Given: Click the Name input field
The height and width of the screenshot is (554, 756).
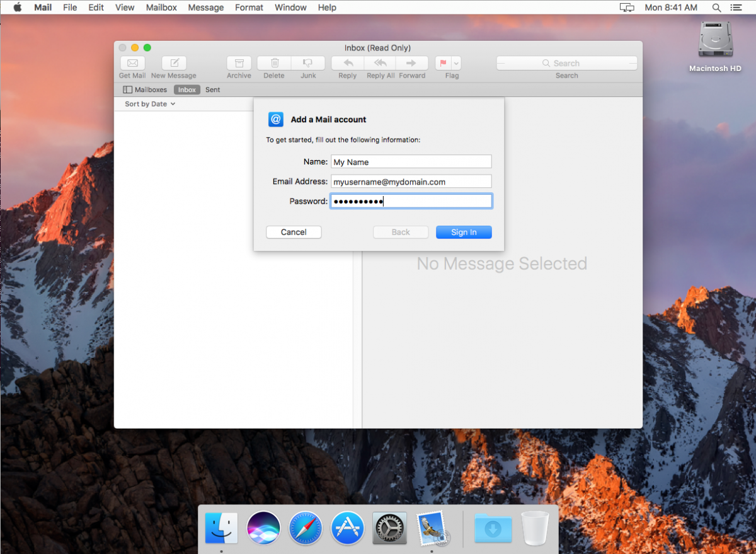Looking at the screenshot, I should (411, 162).
